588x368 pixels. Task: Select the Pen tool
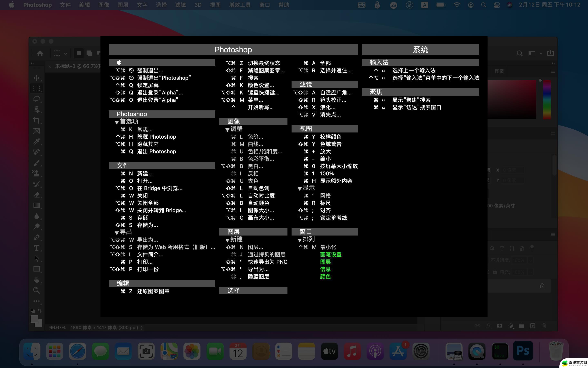(37, 237)
